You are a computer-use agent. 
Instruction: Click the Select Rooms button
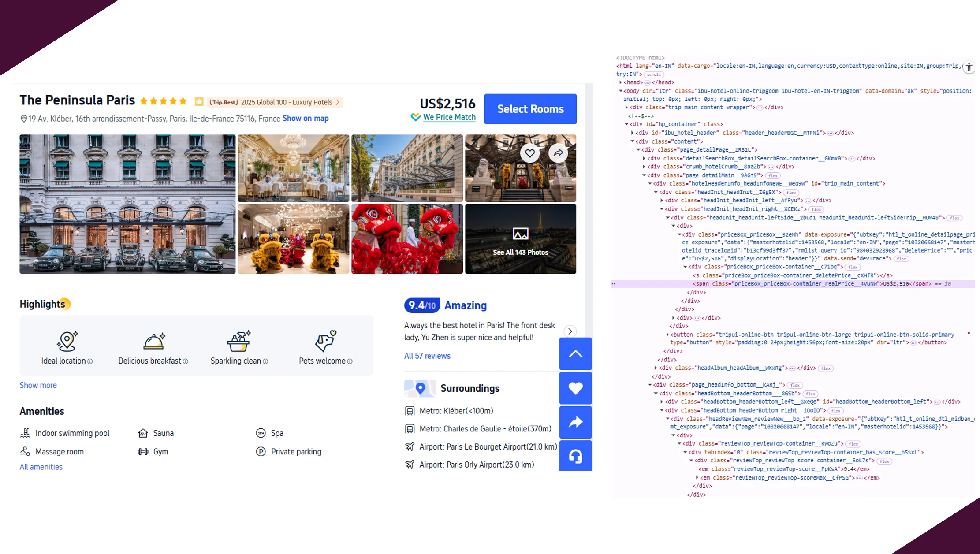pyautogui.click(x=530, y=109)
